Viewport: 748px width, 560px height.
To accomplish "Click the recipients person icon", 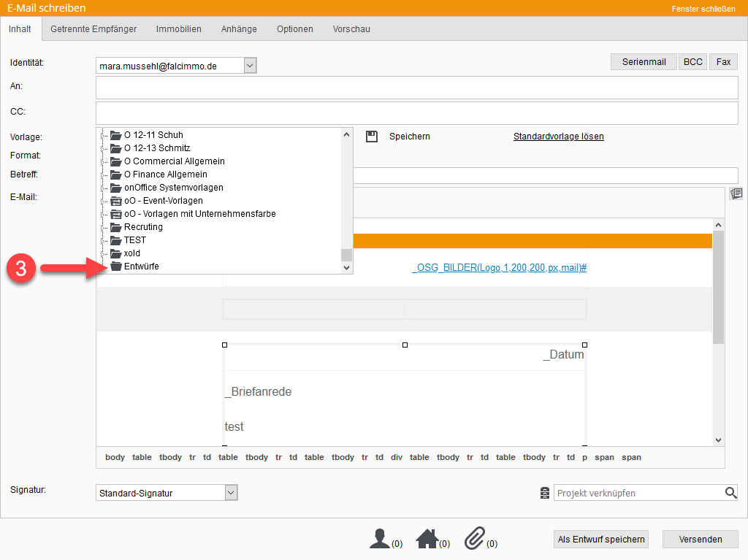I will (x=380, y=539).
